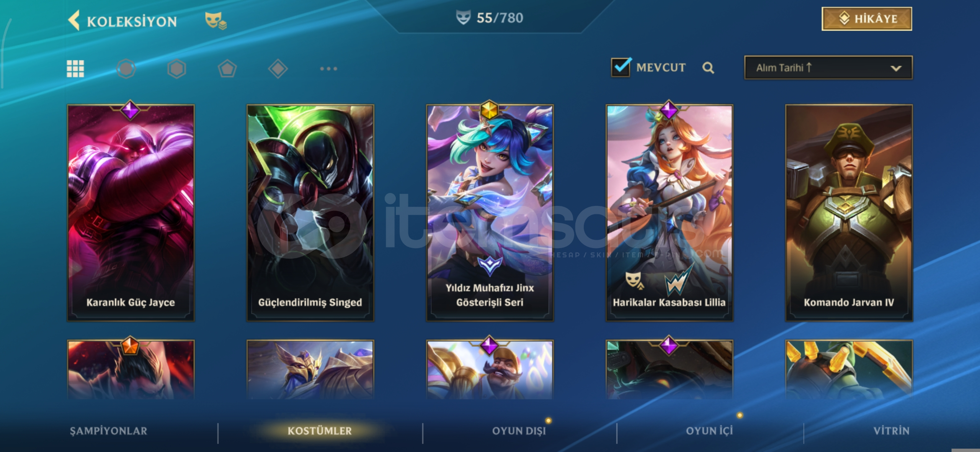Open more filters three-dot icon
Image resolution: width=980 pixels, height=452 pixels.
tap(329, 69)
